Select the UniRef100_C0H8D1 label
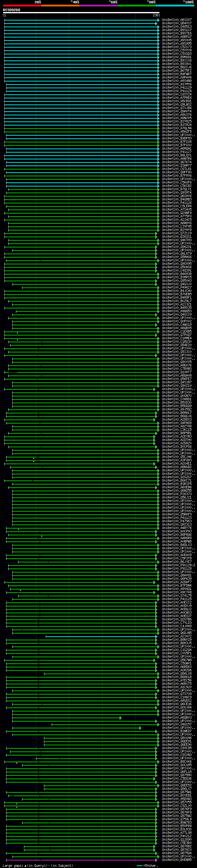Screen dimensions: 197x868 (x=177, y=399)
